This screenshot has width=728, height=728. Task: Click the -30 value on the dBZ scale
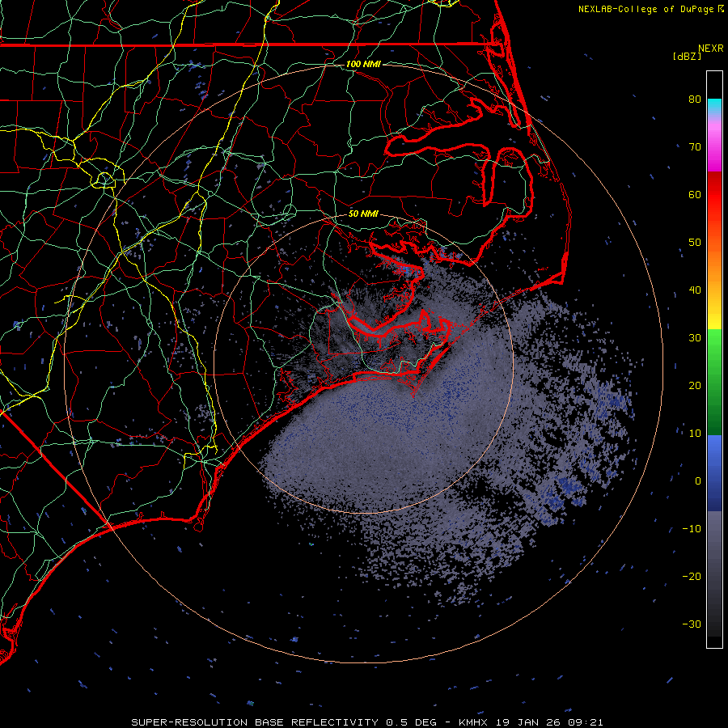[x=692, y=624]
